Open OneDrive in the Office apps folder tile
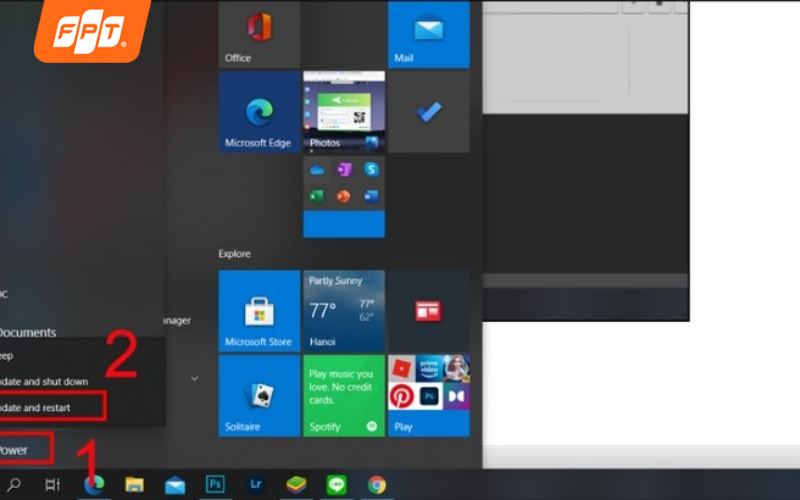This screenshot has height=500, width=800. (317, 170)
